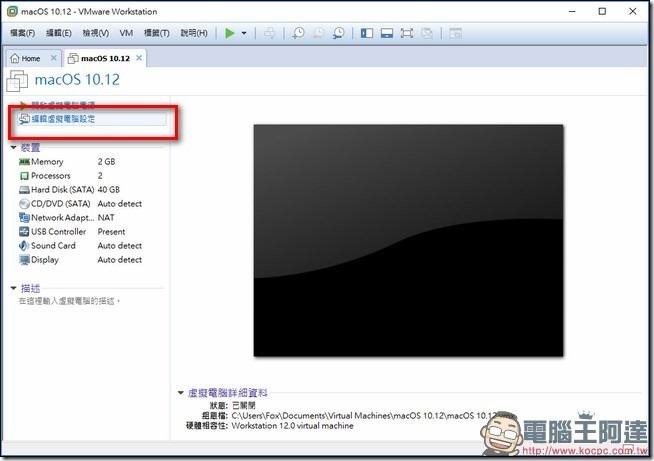The width and height of the screenshot is (654, 461).
Task: Collapse the 虛擬電腦詳細資料 section
Action: (180, 394)
